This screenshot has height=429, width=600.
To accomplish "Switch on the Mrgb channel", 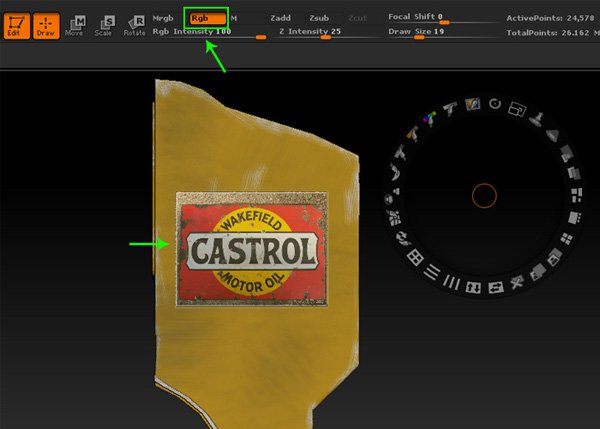I will (163, 18).
